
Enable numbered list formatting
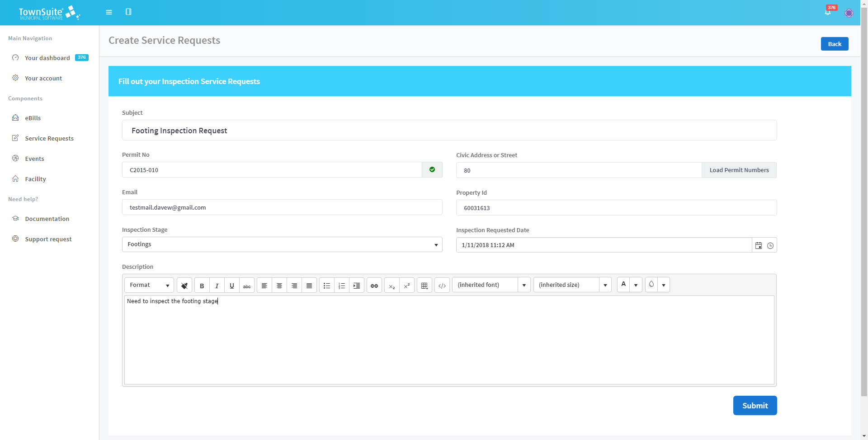click(x=342, y=285)
